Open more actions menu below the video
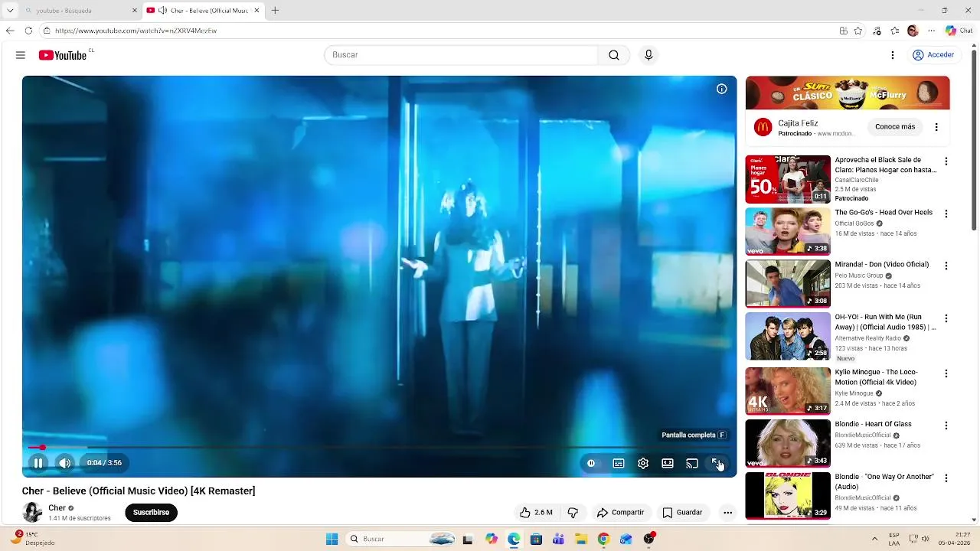Image resolution: width=980 pixels, height=551 pixels. 728,513
